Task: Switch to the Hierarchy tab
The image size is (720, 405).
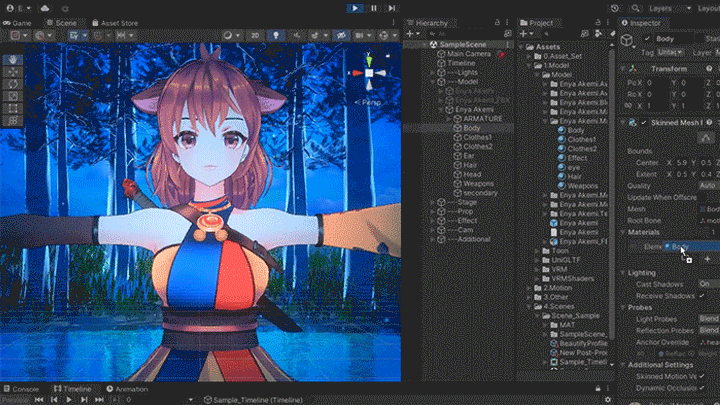Action: (x=428, y=23)
